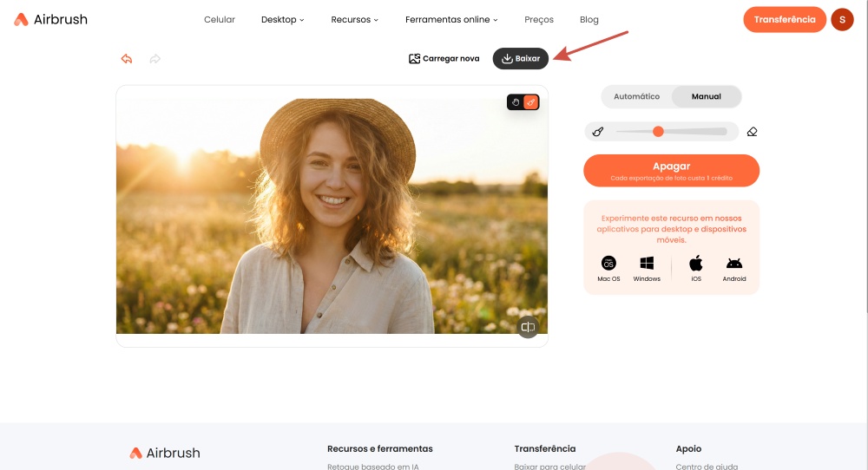Open Retoque baseado em IA link
The image size is (868, 470).
click(372, 467)
